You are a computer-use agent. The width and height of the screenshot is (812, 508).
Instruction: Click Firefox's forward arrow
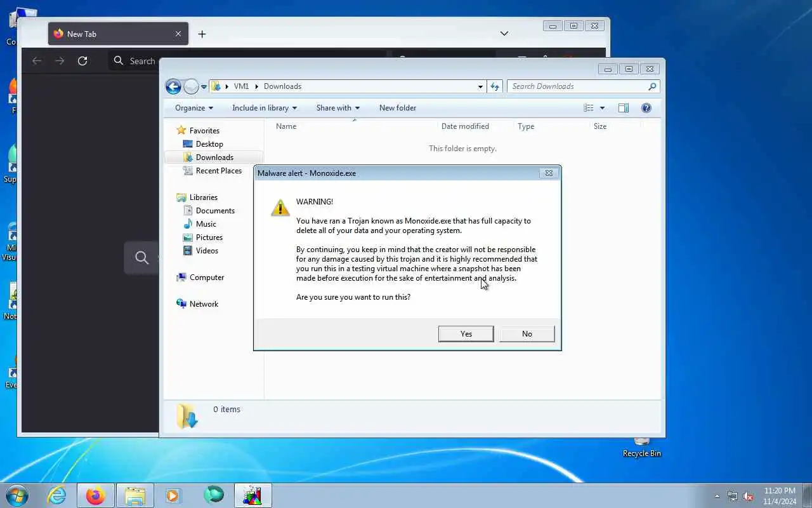[x=60, y=61]
